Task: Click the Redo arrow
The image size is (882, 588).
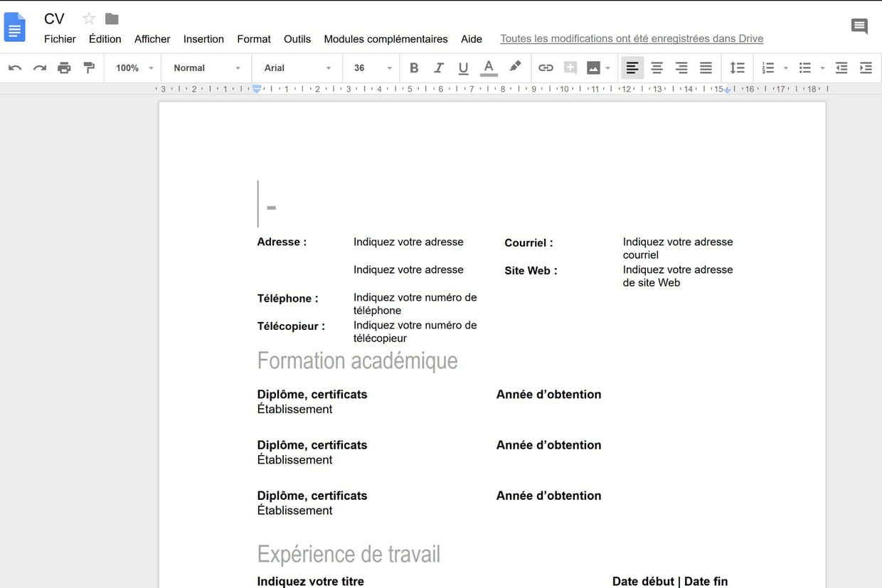Action: coord(40,68)
